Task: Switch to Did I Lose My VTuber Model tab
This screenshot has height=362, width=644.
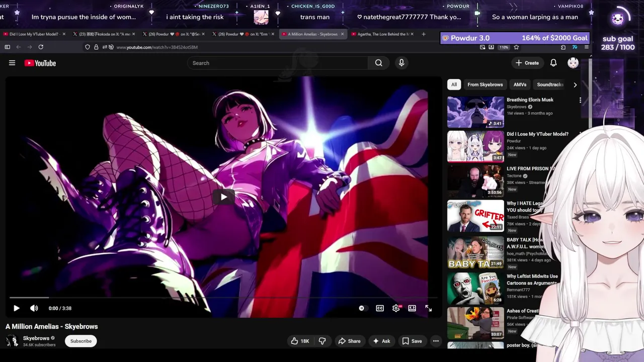Action: (34, 34)
